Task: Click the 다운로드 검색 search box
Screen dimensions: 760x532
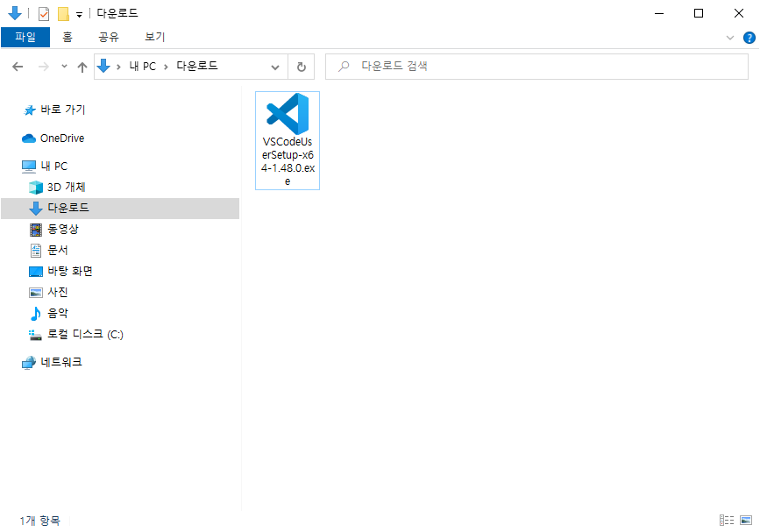Action: [x=536, y=67]
